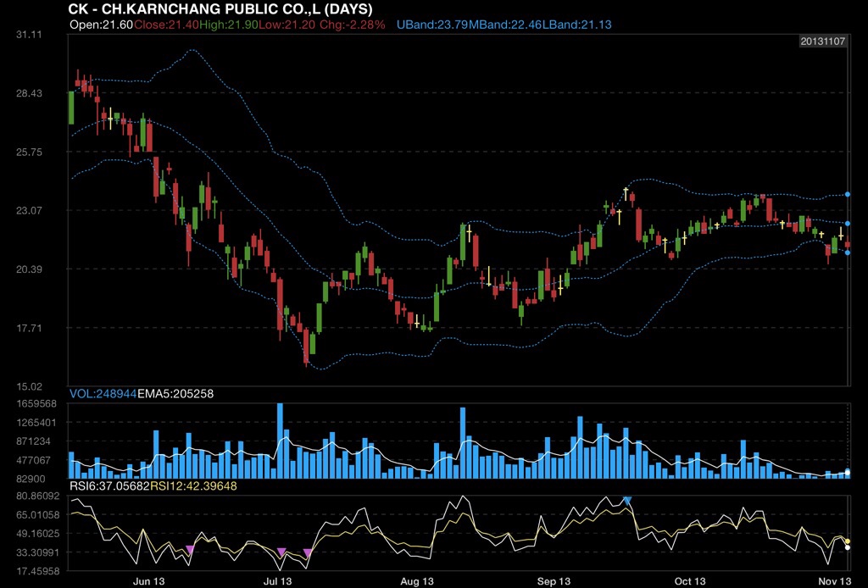Click the 65.01058 RSI axis label

coord(37,515)
